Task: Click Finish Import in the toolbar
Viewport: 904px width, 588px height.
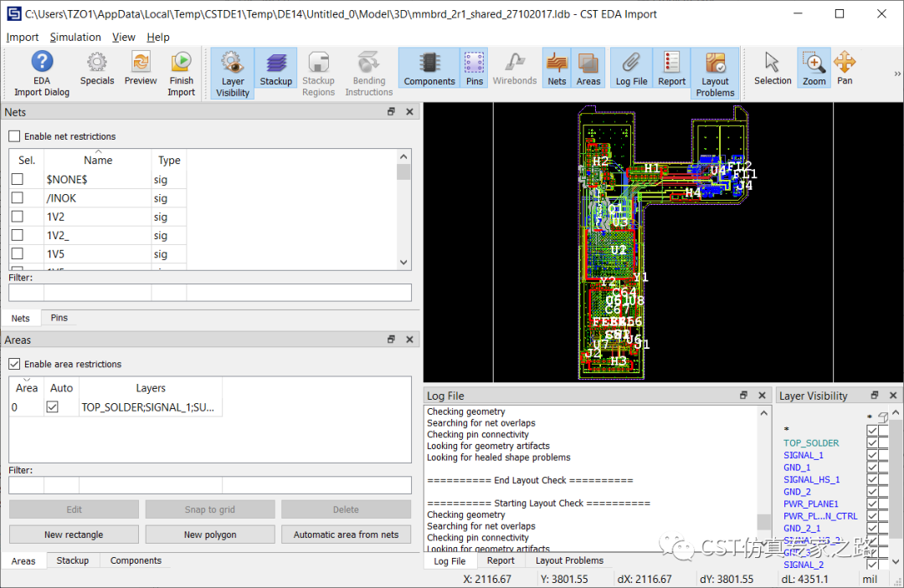Action: (181, 74)
